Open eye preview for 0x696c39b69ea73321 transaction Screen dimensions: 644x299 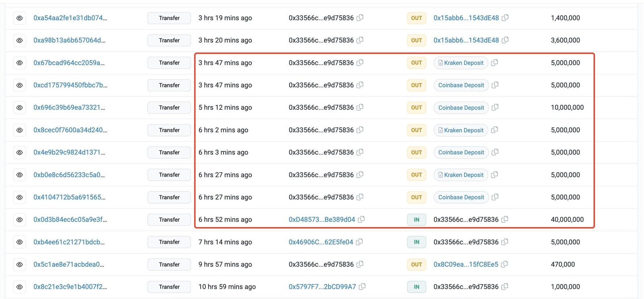[x=19, y=107]
